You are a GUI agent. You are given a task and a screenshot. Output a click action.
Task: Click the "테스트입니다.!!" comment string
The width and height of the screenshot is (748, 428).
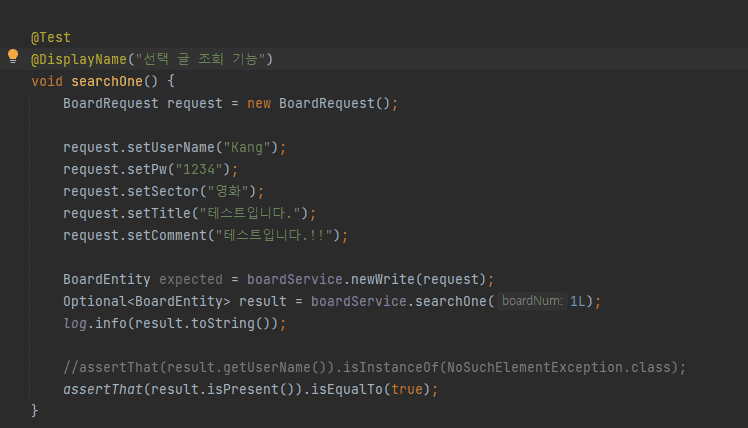tap(274, 235)
